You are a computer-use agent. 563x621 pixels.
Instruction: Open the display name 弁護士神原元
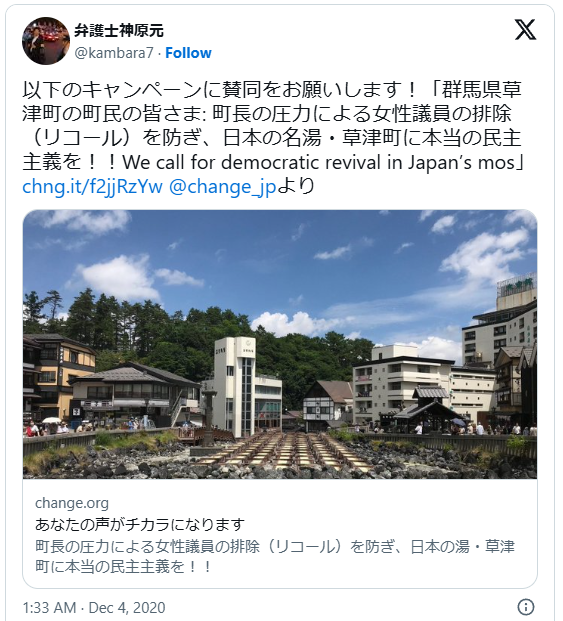[119, 30]
